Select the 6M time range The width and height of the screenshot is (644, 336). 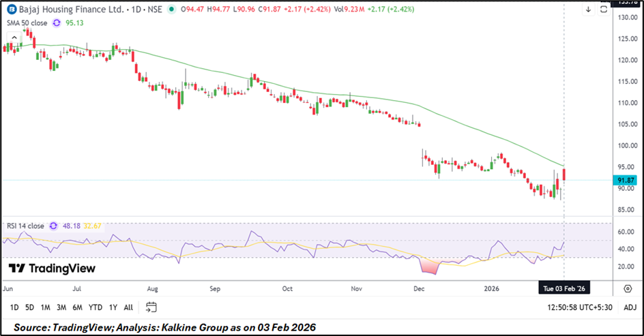[x=77, y=307]
